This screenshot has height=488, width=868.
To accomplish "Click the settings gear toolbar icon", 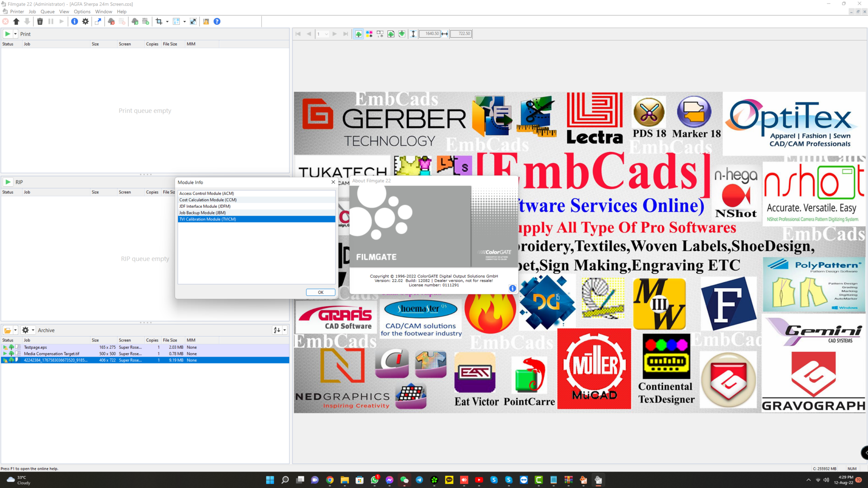I will 85,21.
